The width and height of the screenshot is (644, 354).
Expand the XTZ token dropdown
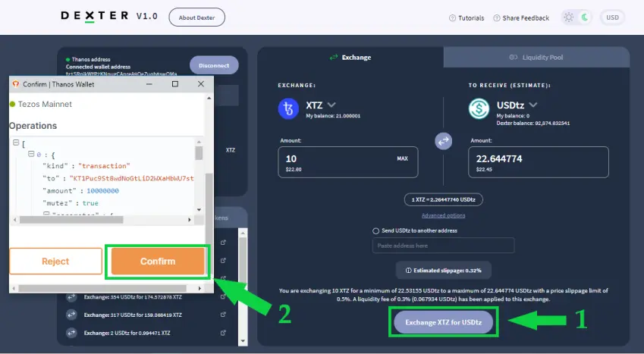coord(331,105)
